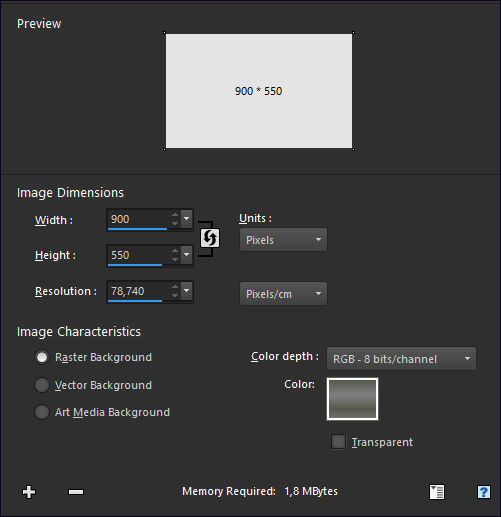501x517 pixels.
Task: Open the Pixels/cm resolution units dropdown
Action: [283, 294]
